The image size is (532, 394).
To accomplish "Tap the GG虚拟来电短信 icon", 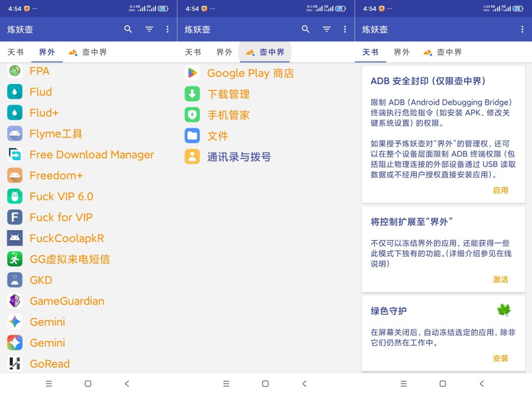I will [x=15, y=259].
